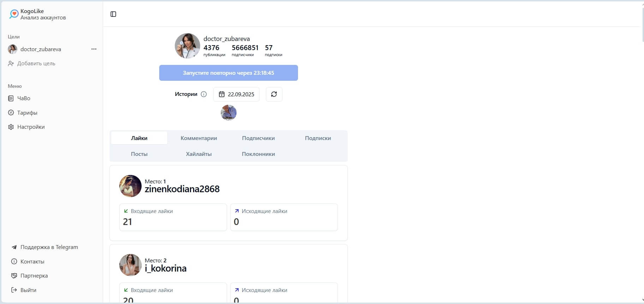This screenshot has height=304, width=644.
Task: Click the KogoLike heart logo icon
Action: click(x=14, y=14)
